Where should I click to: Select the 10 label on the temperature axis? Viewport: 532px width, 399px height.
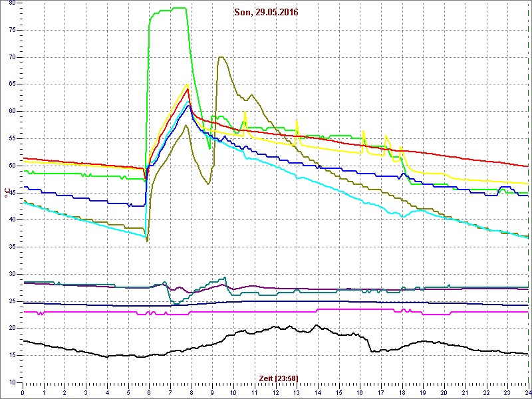pyautogui.click(x=12, y=382)
